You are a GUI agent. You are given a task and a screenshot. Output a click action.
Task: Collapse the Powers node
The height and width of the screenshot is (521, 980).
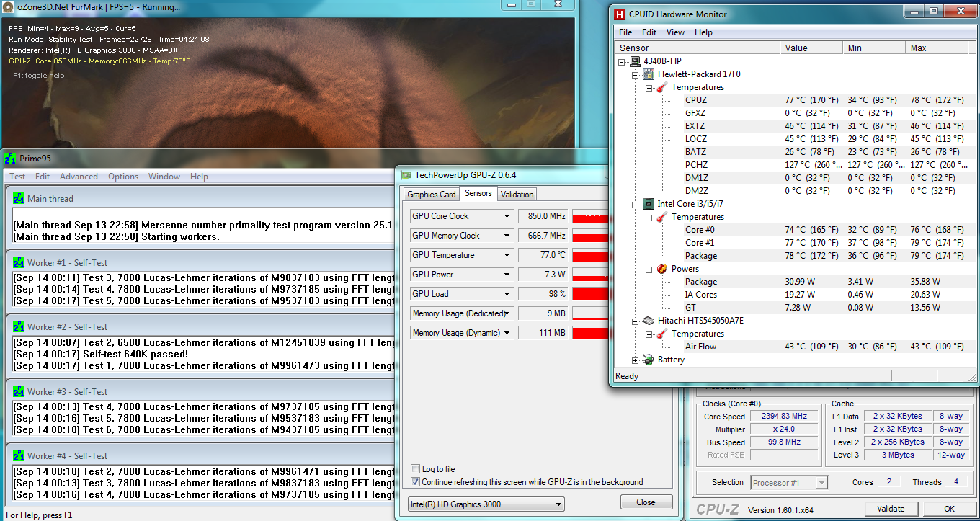[x=649, y=269]
